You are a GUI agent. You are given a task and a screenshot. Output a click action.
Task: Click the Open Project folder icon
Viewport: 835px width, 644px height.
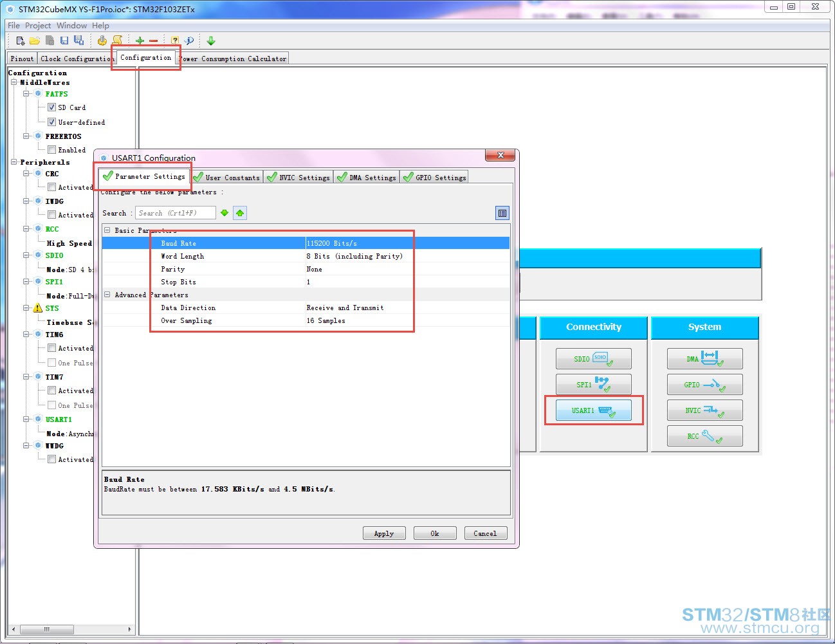coord(35,41)
